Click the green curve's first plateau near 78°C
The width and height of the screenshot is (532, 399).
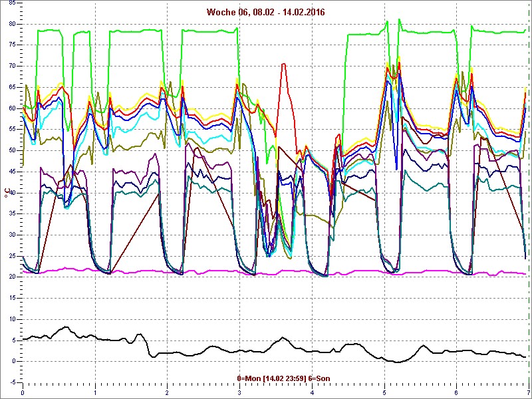50,30
